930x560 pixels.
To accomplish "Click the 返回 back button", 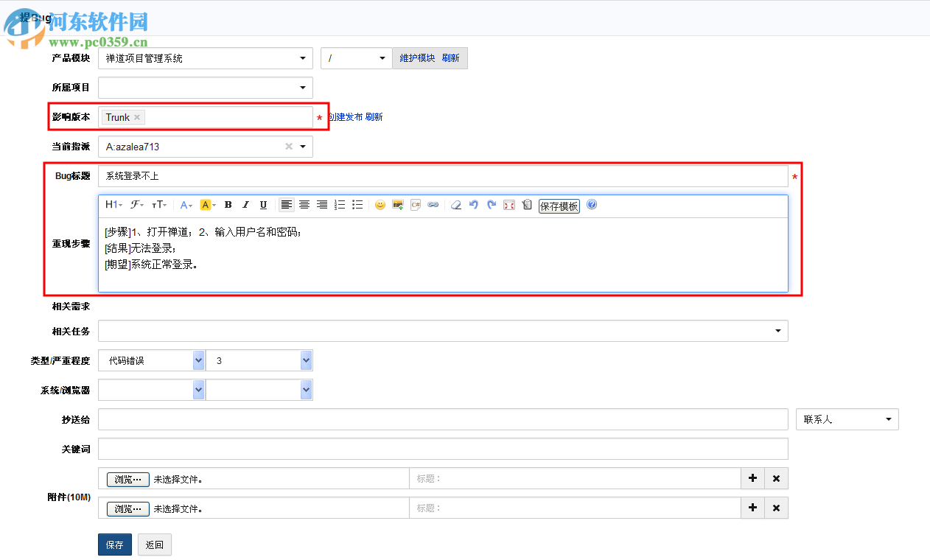I will click(155, 545).
